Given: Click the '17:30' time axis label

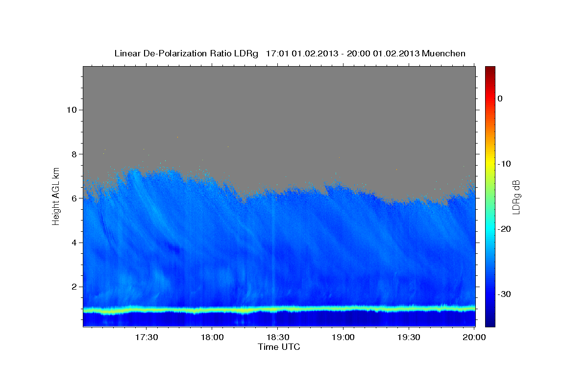Looking at the screenshot, I should (x=146, y=338).
